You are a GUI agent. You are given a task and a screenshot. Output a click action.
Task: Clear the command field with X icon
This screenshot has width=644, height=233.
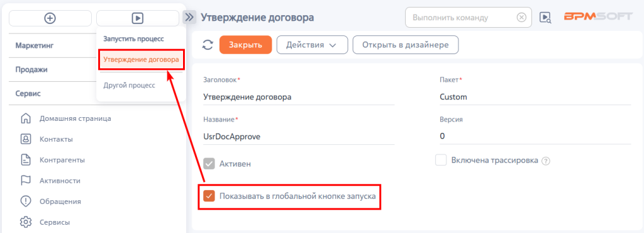(x=521, y=17)
